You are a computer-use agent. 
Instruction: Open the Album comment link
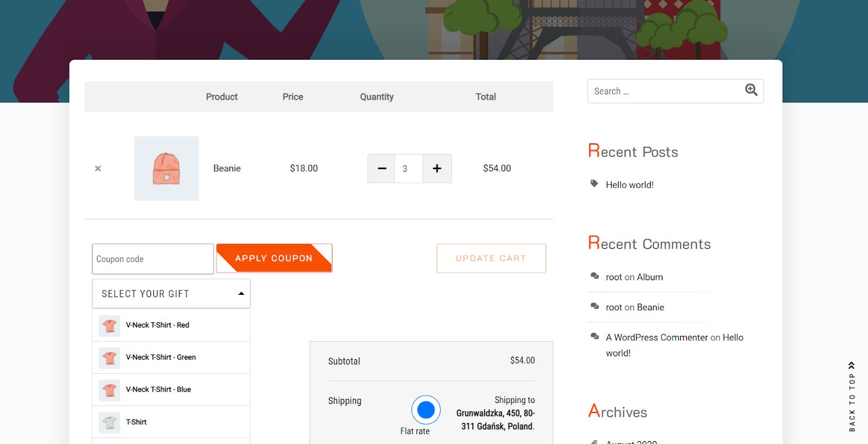point(650,277)
